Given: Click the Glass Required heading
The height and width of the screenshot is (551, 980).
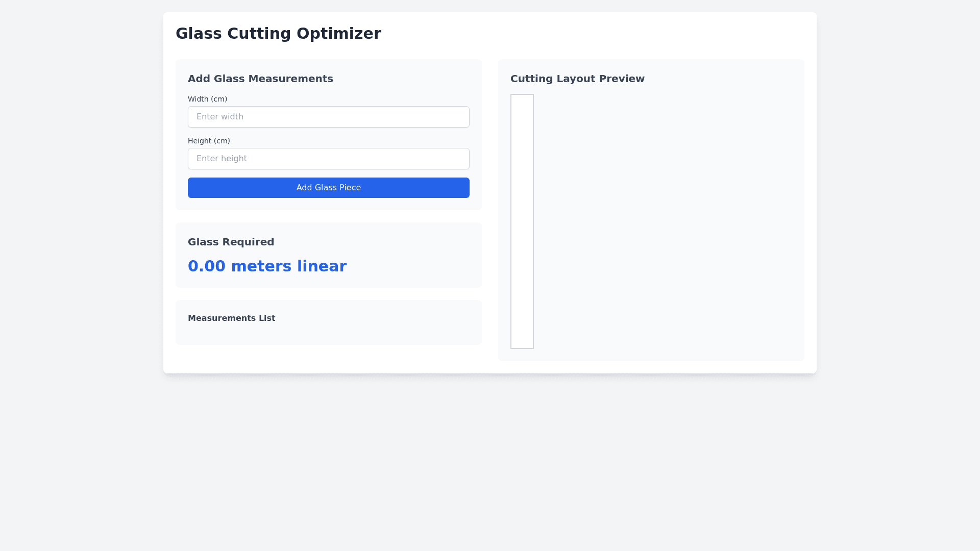Looking at the screenshot, I should click(231, 242).
